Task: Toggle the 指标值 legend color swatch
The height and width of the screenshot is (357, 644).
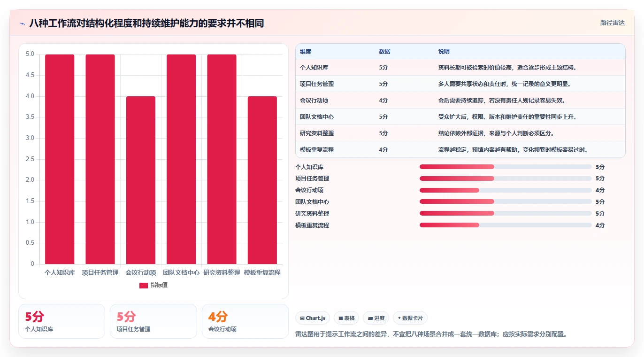Action: [x=144, y=286]
